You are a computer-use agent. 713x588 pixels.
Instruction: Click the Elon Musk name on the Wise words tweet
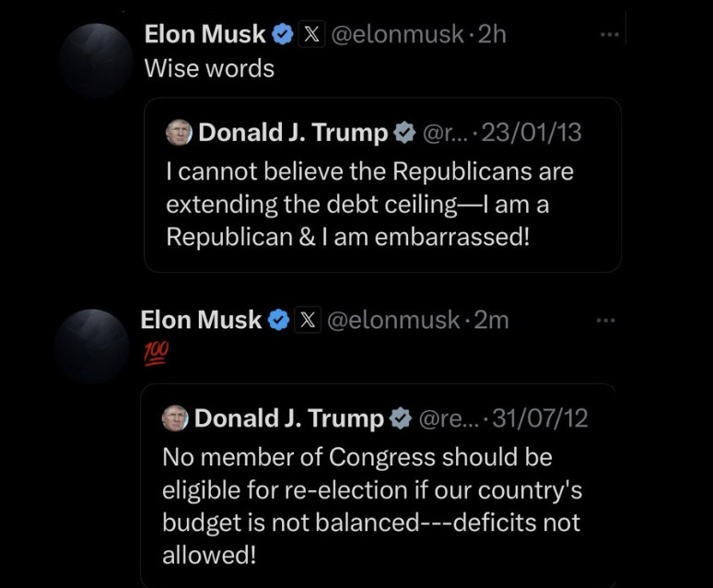pos(205,34)
